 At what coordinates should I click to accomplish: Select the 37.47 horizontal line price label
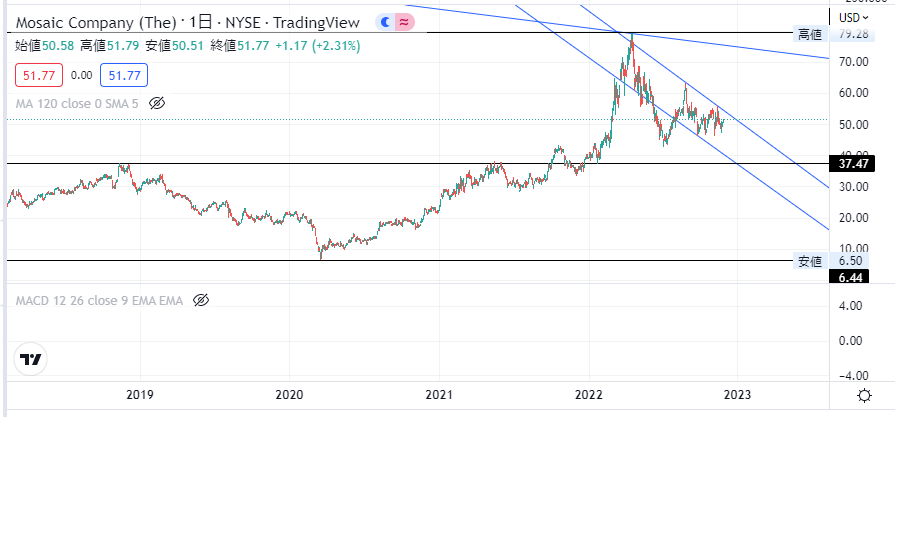click(x=852, y=163)
